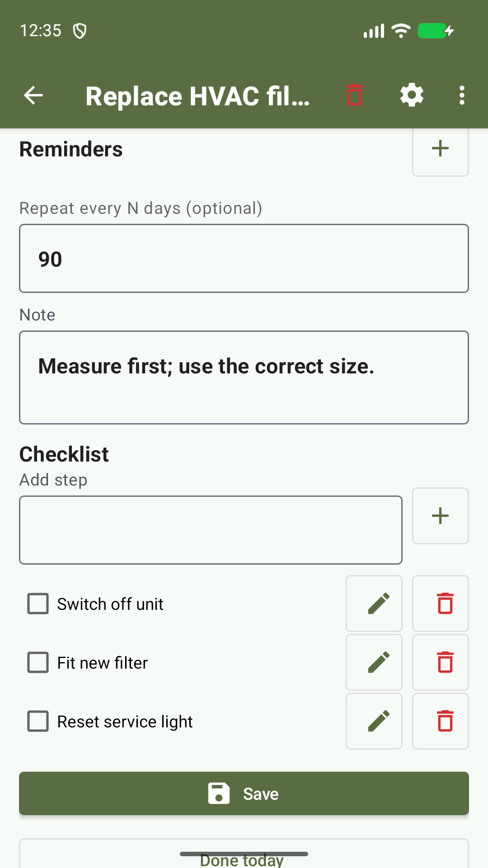Open the three-dot overflow menu
Viewport: 488px width, 868px height.
(x=462, y=95)
